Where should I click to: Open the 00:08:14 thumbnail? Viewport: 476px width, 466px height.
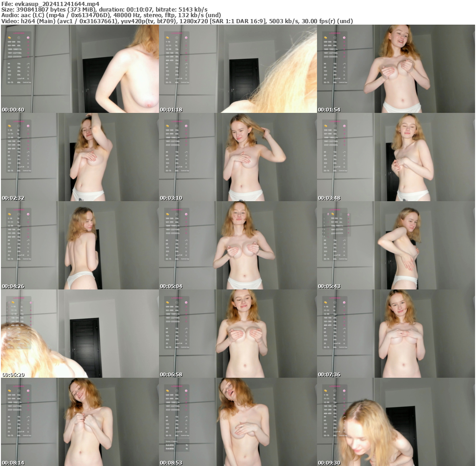click(x=79, y=422)
